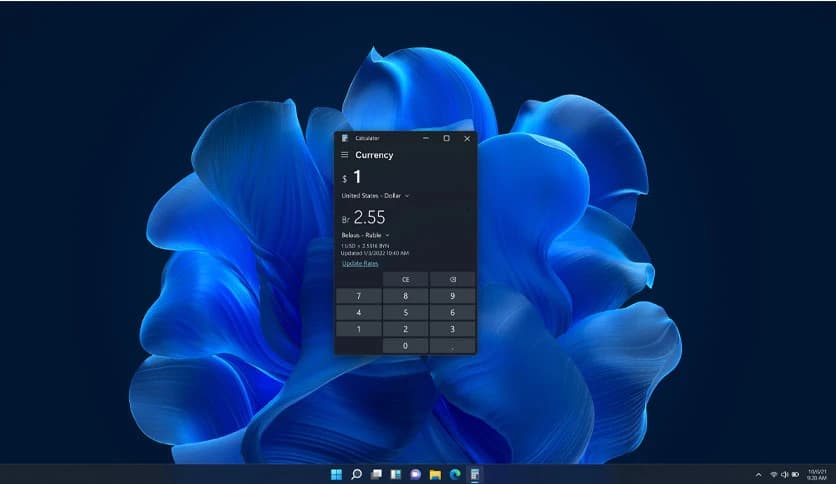Tap digit 3 on the keypad
The width and height of the screenshot is (836, 484).
(452, 329)
